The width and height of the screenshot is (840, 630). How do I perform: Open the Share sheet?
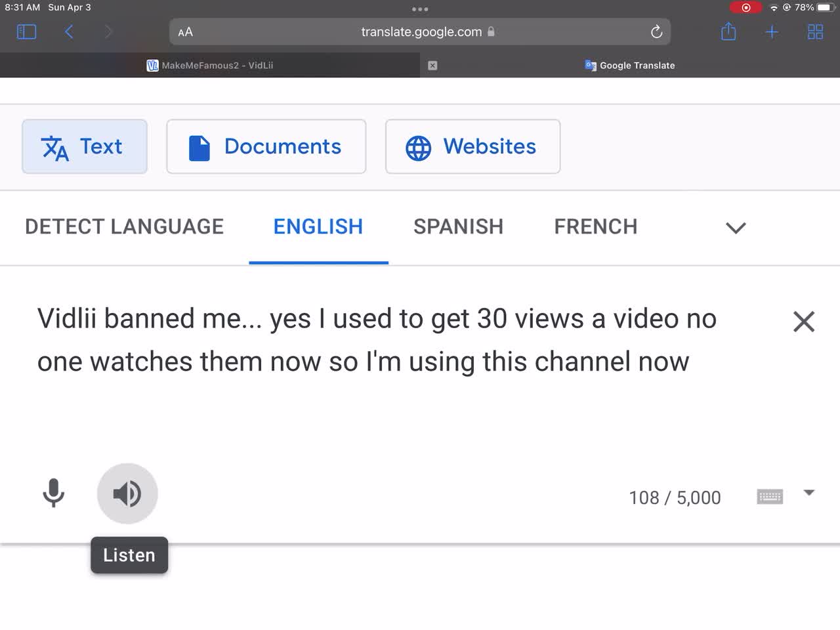click(x=728, y=31)
